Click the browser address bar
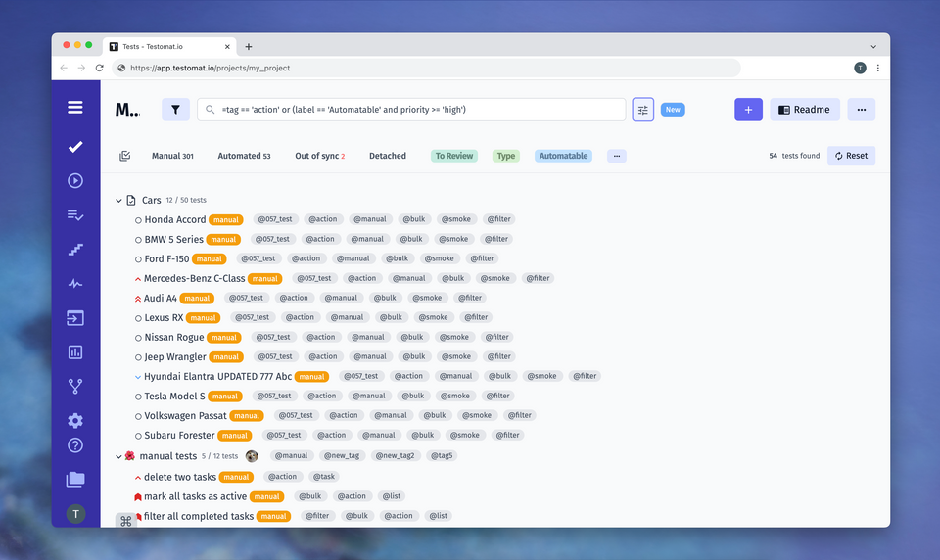Viewport: 940px width, 560px height. coord(426,68)
